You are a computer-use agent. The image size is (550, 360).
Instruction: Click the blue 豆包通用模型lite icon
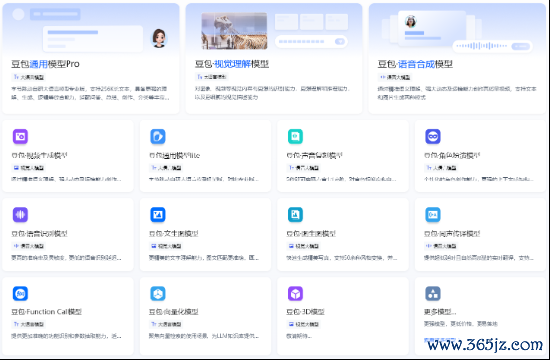click(158, 136)
